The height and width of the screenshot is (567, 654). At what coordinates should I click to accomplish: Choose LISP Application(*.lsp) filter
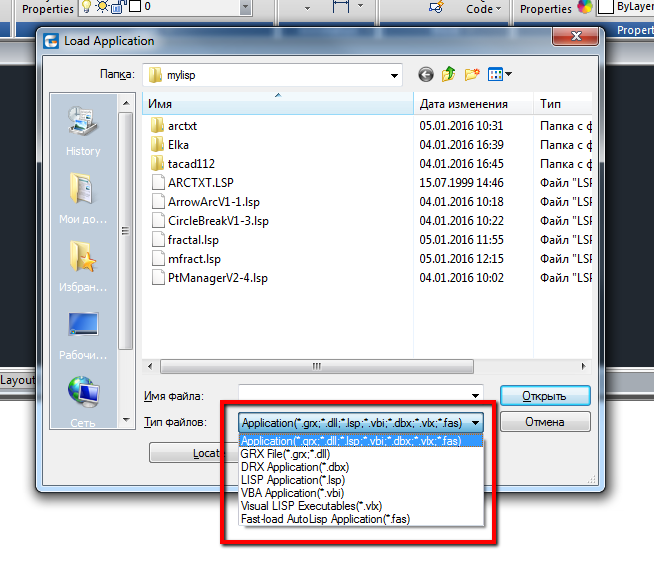coord(361,480)
